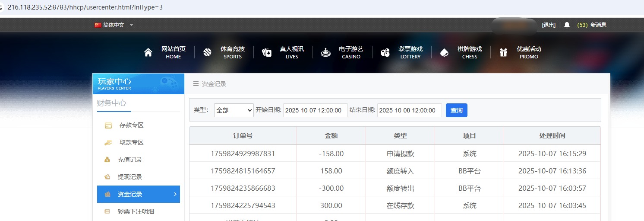
Task: Click the spade Chess icon
Action: [444, 53]
